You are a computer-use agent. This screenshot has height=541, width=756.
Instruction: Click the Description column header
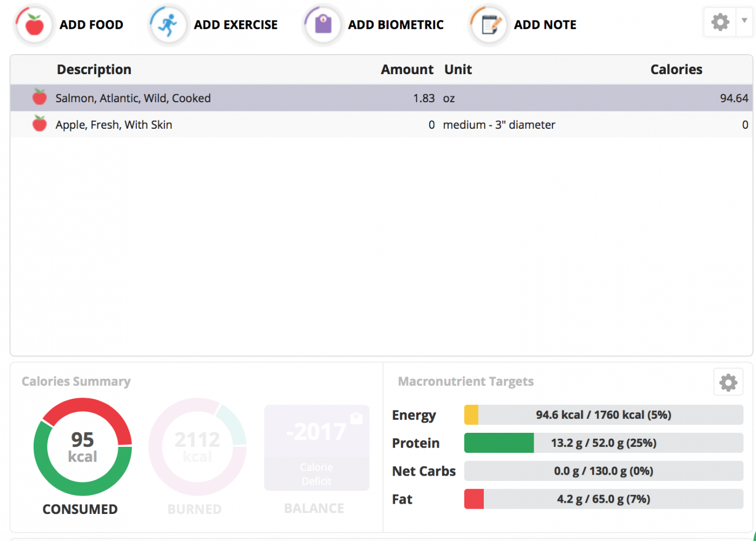pos(94,70)
